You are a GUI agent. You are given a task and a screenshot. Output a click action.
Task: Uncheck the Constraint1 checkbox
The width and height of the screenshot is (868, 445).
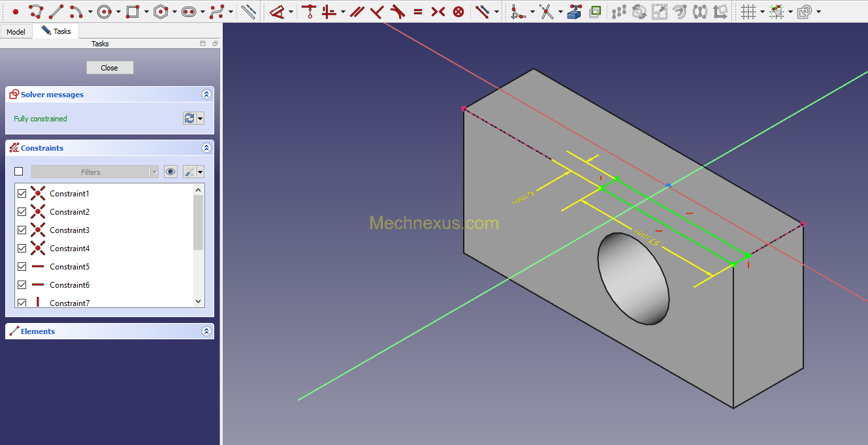tap(22, 194)
